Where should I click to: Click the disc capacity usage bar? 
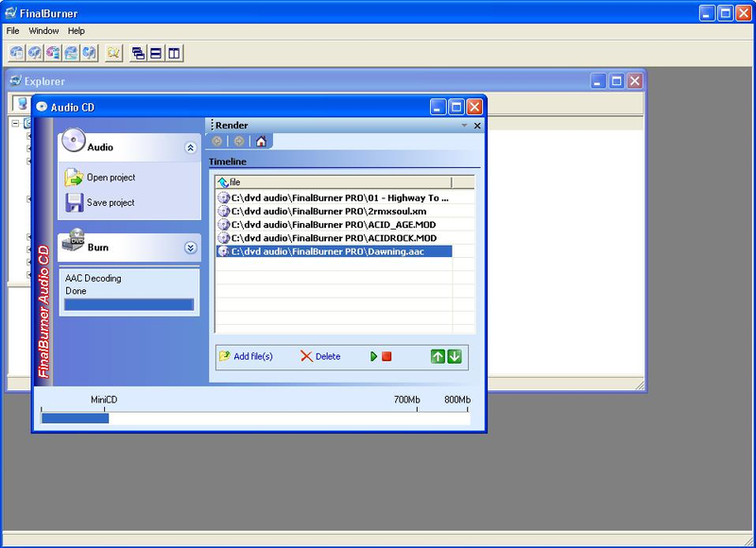pos(255,419)
